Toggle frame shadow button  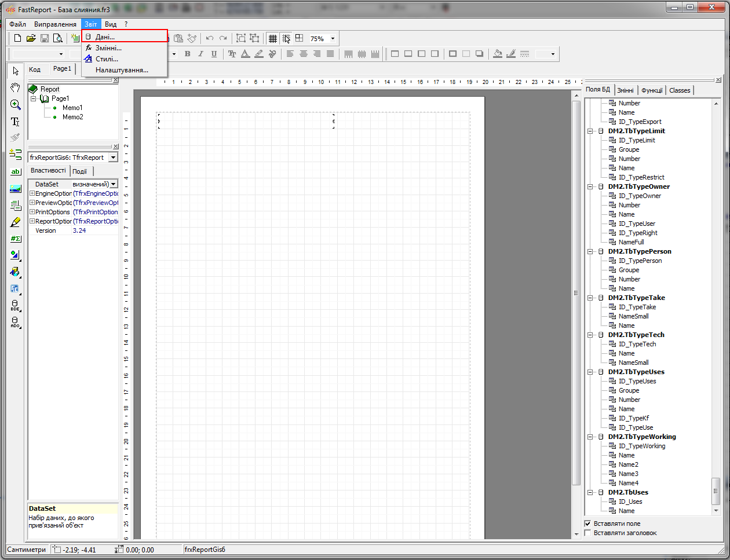tap(479, 54)
